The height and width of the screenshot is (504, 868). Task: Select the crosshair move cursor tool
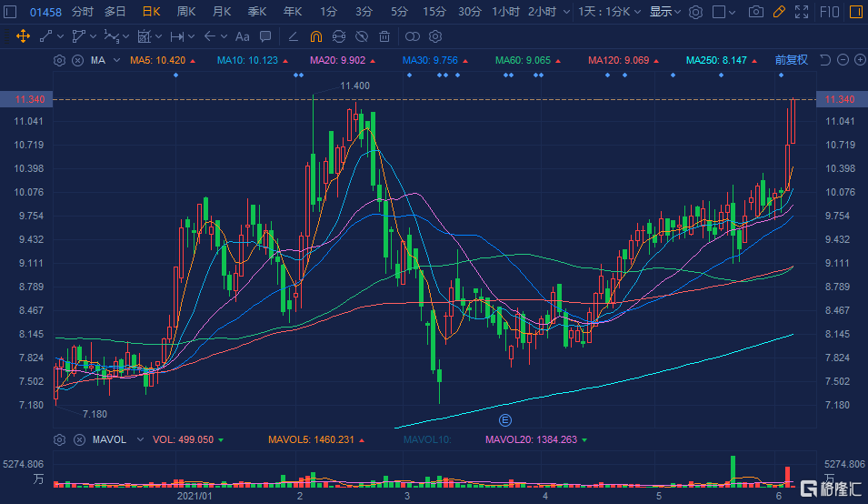23,36
